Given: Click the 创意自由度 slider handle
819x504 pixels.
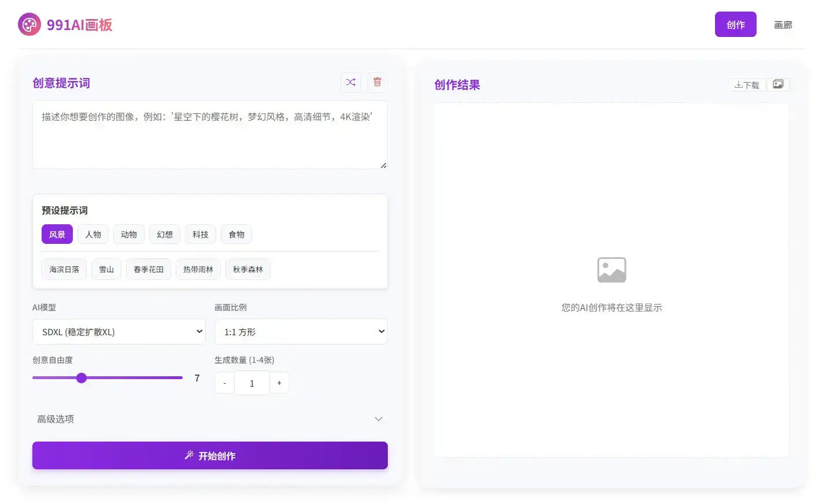Looking at the screenshot, I should click(x=81, y=378).
